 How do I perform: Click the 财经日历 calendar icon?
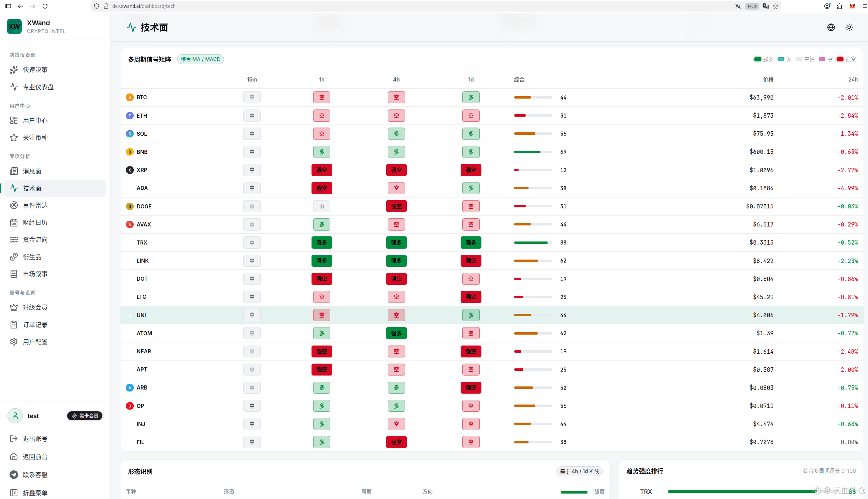(x=14, y=222)
